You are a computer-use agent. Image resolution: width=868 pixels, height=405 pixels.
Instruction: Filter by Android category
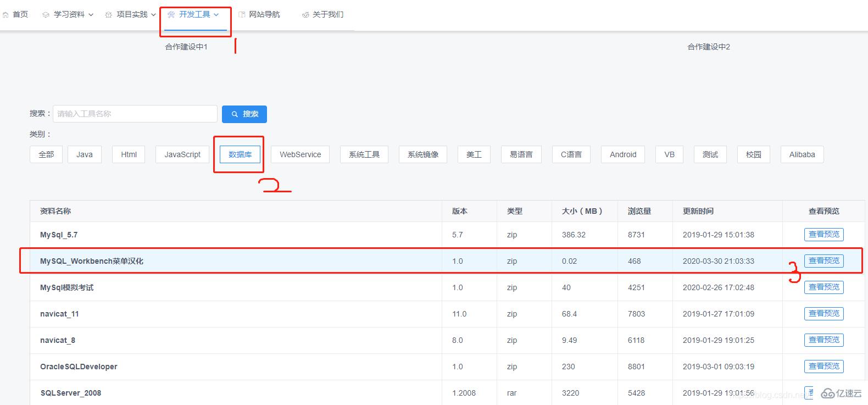tap(623, 154)
